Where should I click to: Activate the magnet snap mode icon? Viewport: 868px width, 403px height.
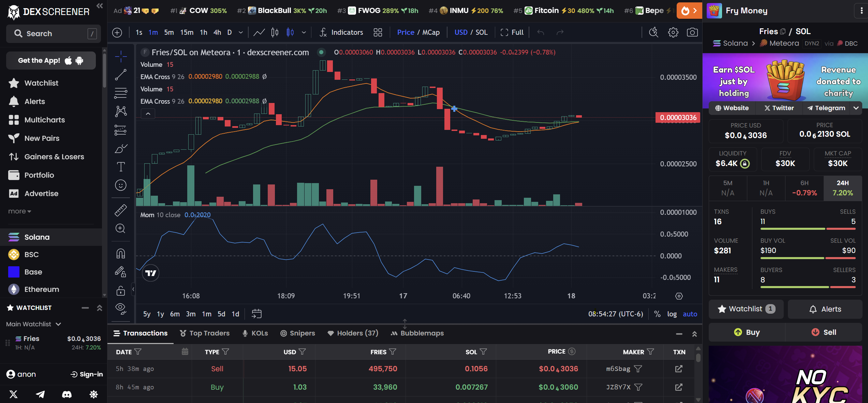[x=121, y=254]
